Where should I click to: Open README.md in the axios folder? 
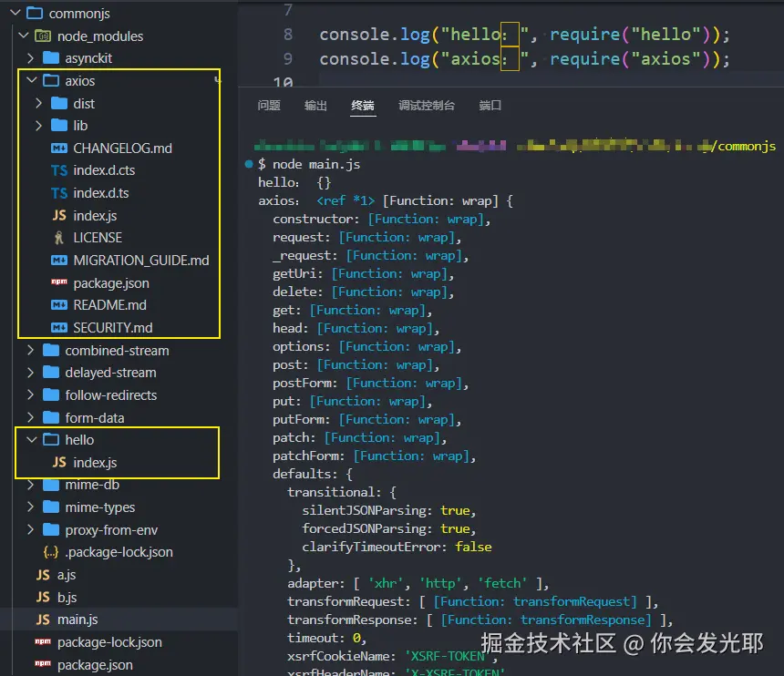click(110, 305)
